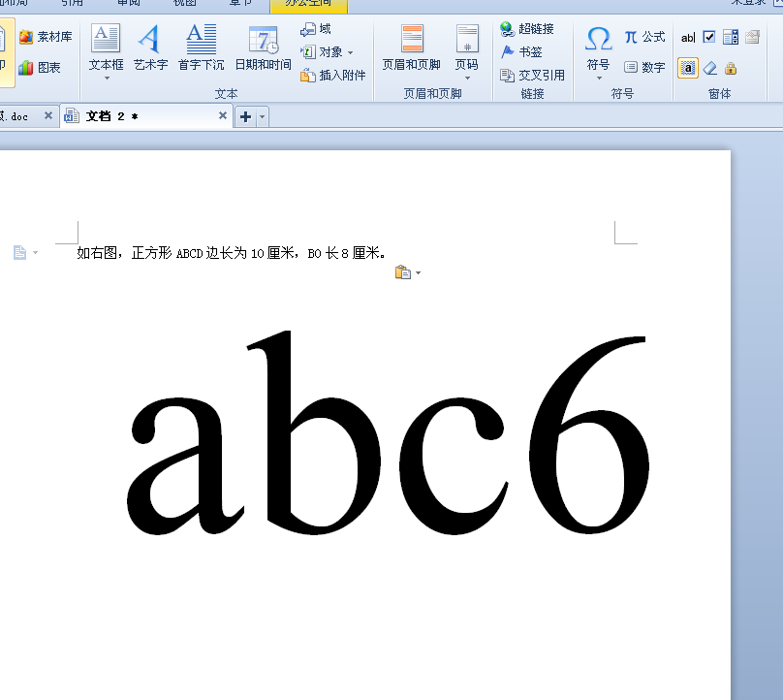Click the large 'abc6' text in document
This screenshot has width=783, height=700.
(x=388, y=433)
